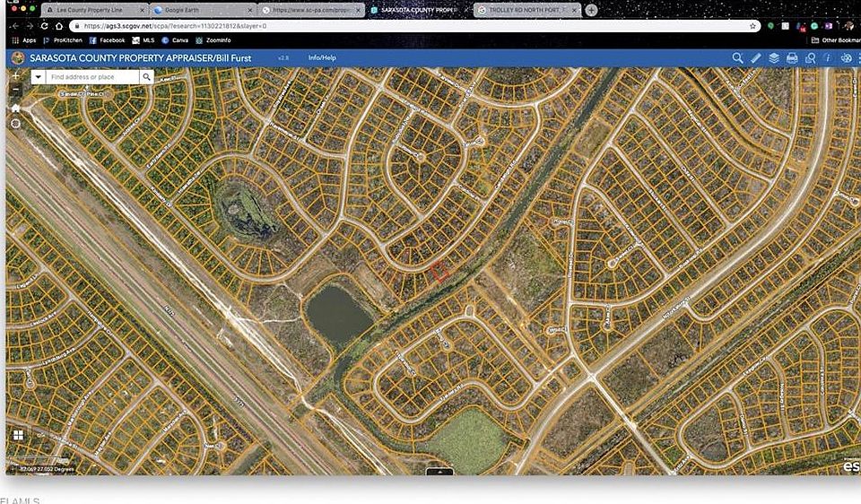Expand the bottom attribute table handle
This screenshot has height=504, width=861.
point(439,471)
